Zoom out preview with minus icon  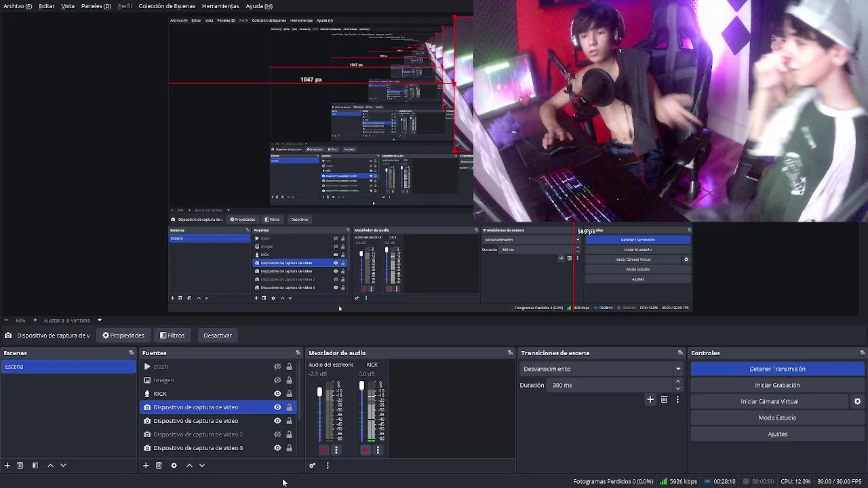pyautogui.click(x=6, y=320)
